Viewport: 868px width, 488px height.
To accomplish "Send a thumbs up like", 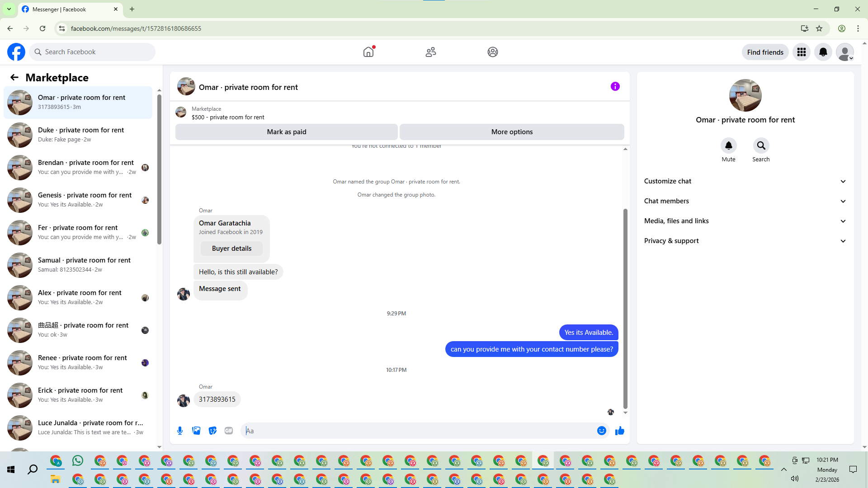I will [619, 431].
